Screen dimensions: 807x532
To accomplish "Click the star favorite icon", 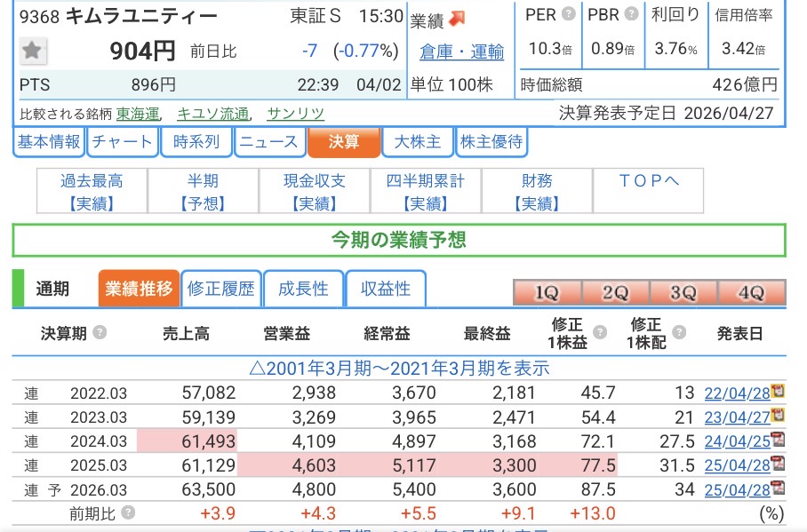I will [x=33, y=52].
